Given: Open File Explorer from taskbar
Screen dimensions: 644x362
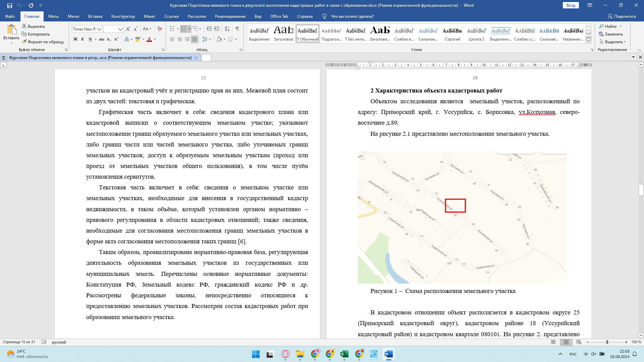Looking at the screenshot, I should tap(300, 354).
